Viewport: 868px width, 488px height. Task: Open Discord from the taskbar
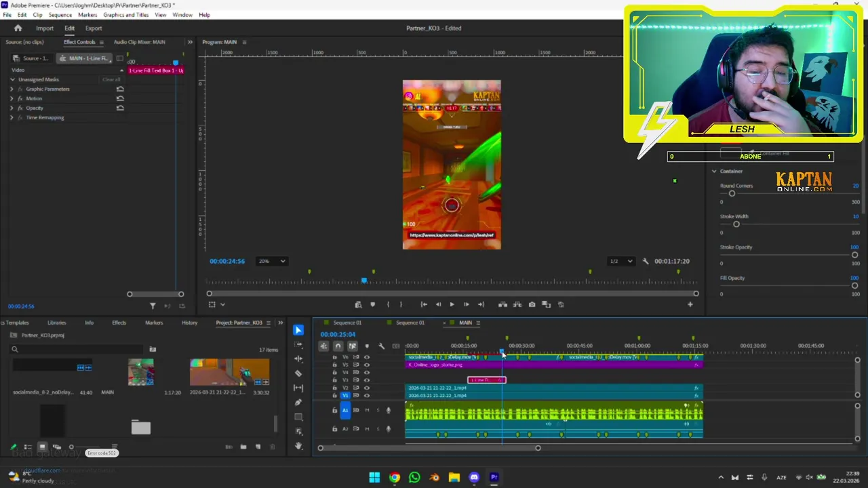click(x=474, y=477)
